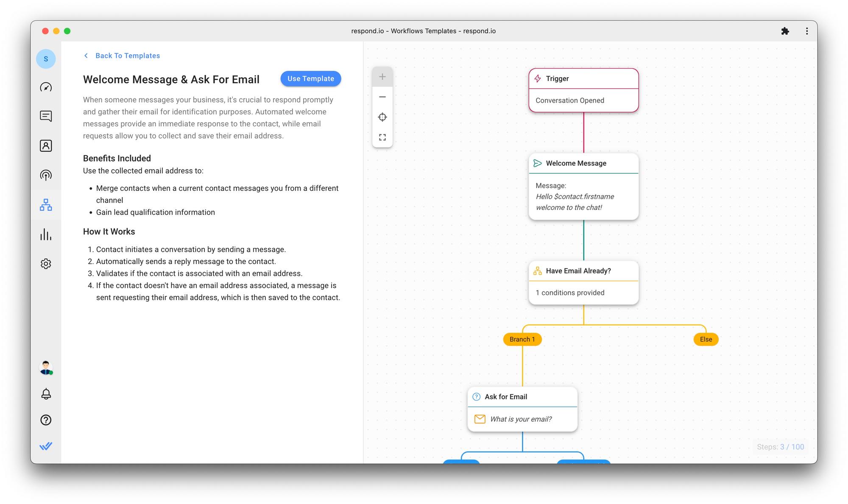Toggle the Contacts panel icon
848x504 pixels.
click(x=46, y=145)
